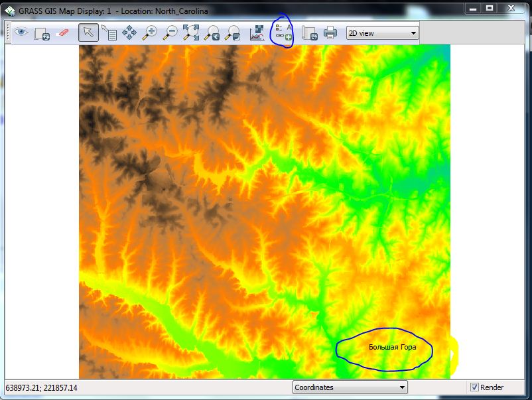The width and height of the screenshot is (532, 400).
Task: Open the Query raster/vector map tool
Action: coord(110,32)
